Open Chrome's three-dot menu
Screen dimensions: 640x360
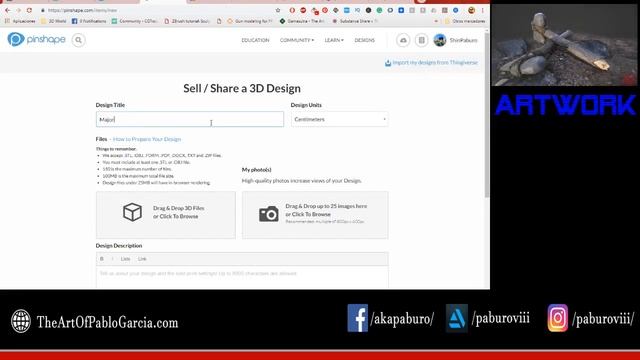pyautogui.click(x=482, y=10)
